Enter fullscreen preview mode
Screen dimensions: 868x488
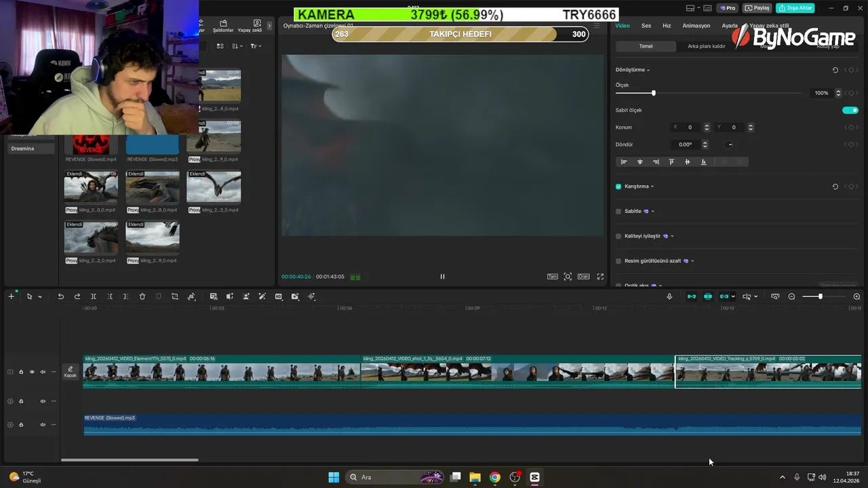[x=600, y=277]
